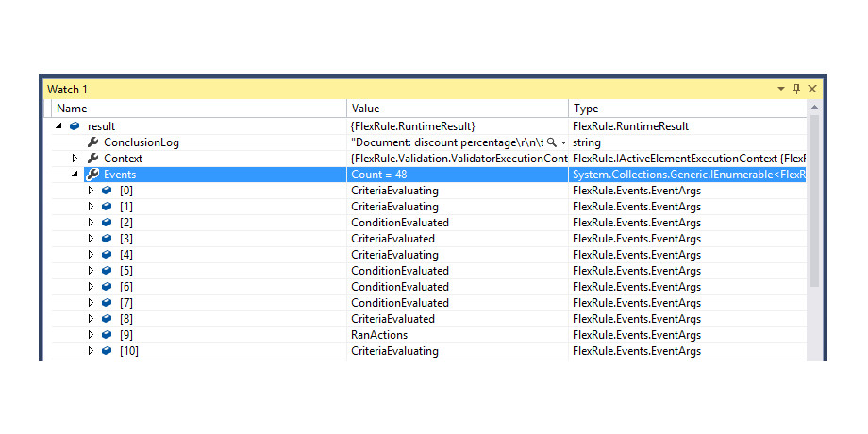Expand event item [3]
Viewport: 868px width, 434px height.
91,239
